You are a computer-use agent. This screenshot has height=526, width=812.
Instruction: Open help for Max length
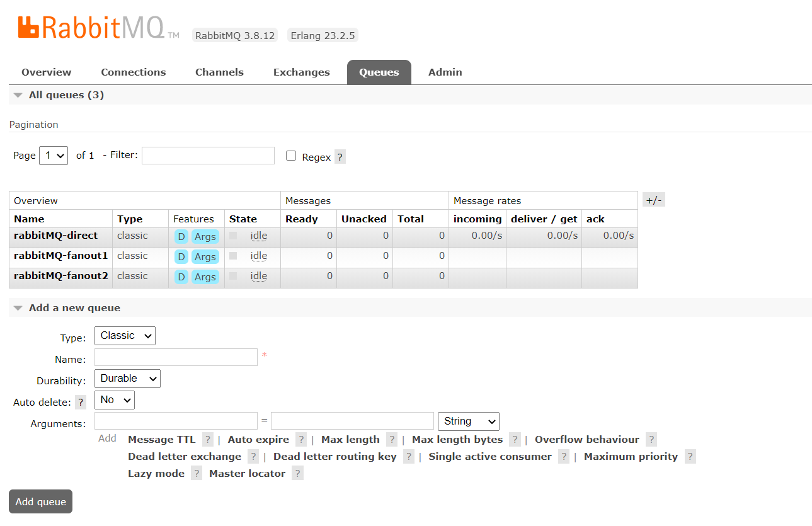tap(392, 440)
